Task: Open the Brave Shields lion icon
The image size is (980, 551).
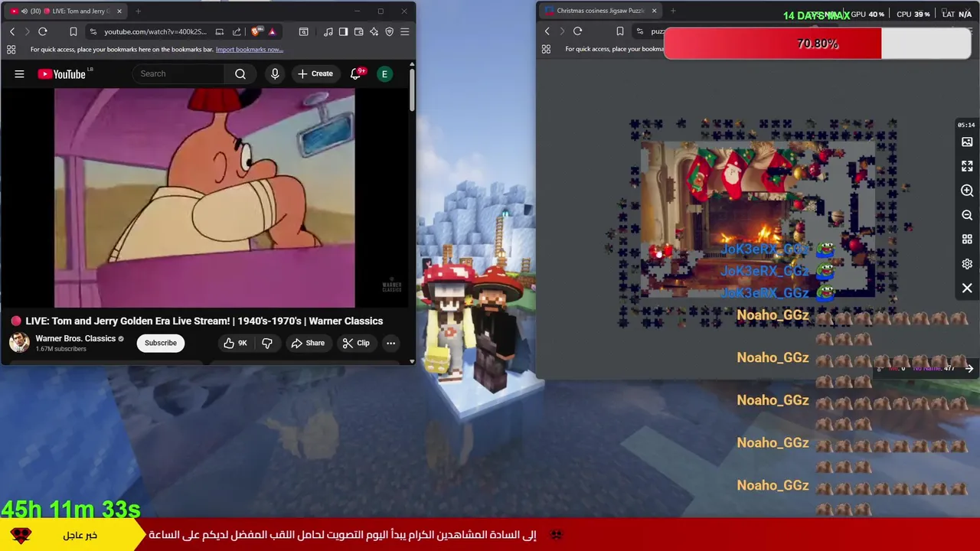Action: tap(256, 31)
